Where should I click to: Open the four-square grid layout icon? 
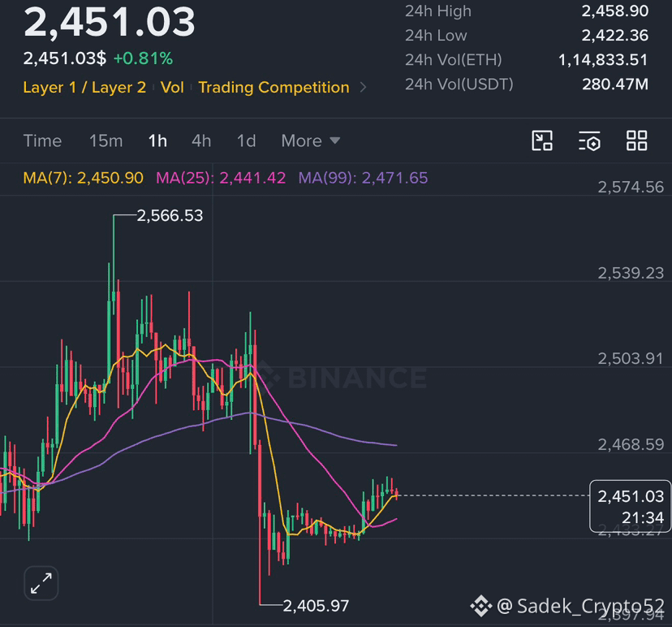click(x=636, y=141)
